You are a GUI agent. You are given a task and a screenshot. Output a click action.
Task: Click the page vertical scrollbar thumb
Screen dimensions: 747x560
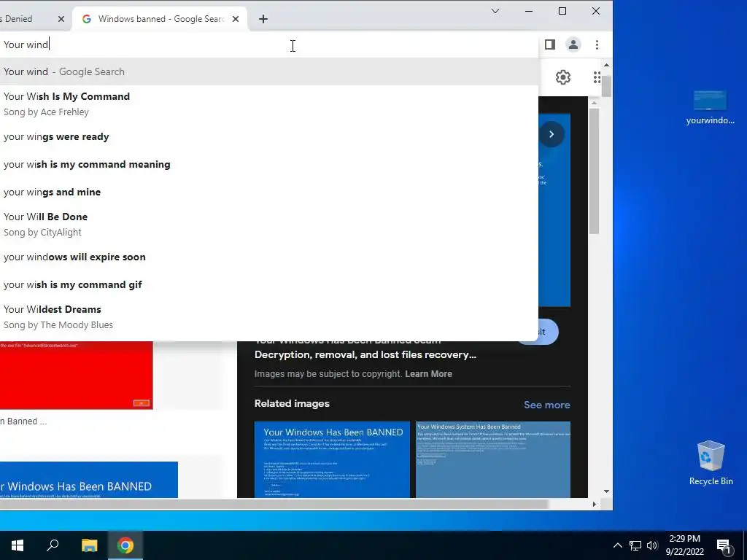click(606, 86)
